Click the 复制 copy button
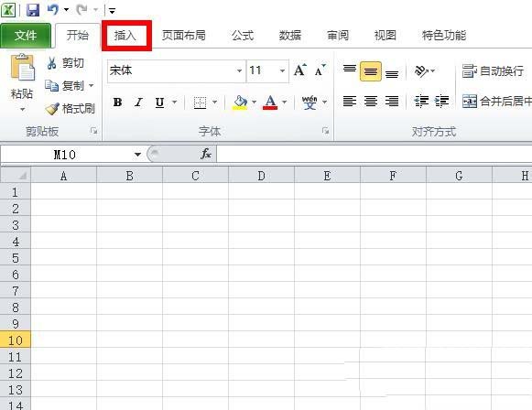532x410 pixels. click(65, 85)
